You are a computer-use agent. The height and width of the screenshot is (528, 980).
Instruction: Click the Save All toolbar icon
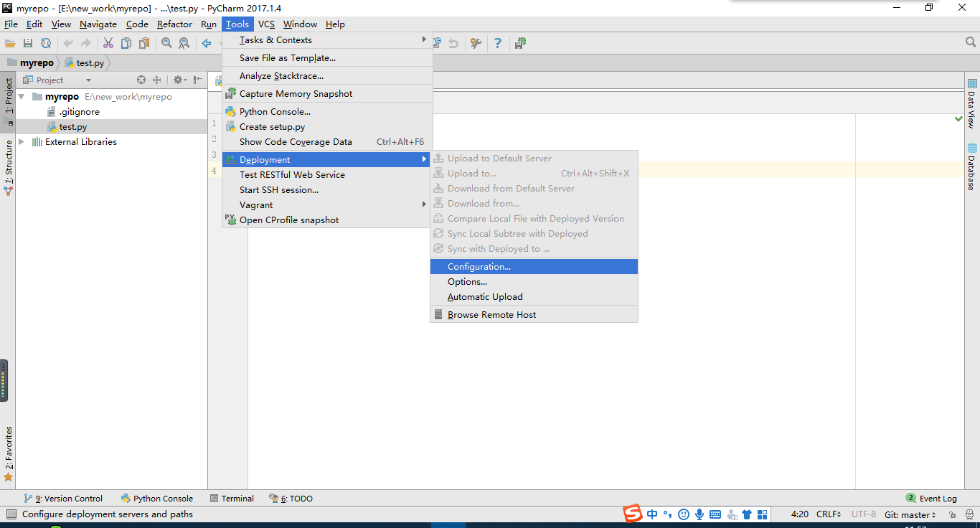(x=28, y=44)
